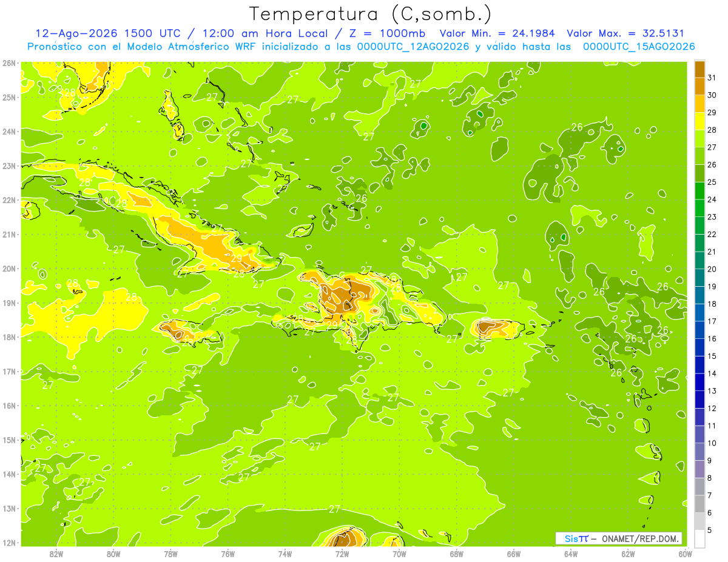Click the colorbar label "8"
Screen dimensions: 728x562
point(710,478)
